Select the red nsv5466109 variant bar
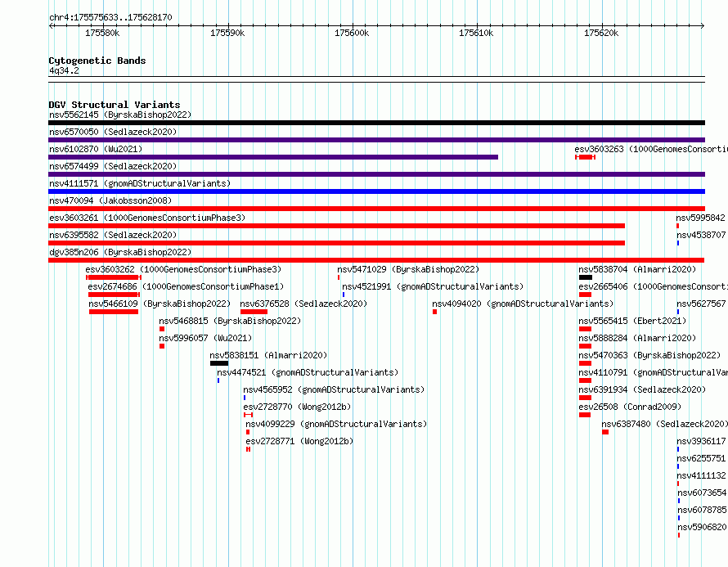The height and width of the screenshot is (567, 728). [114, 312]
